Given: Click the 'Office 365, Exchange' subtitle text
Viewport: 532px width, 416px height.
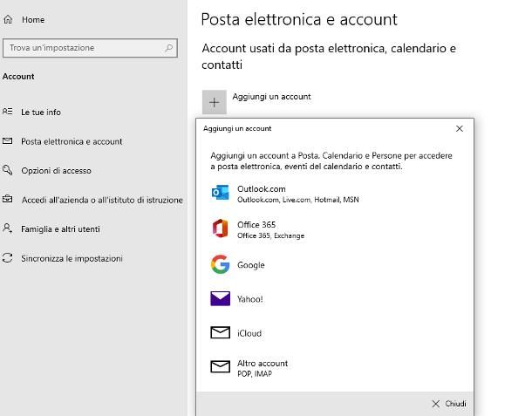Looking at the screenshot, I should [x=270, y=235].
